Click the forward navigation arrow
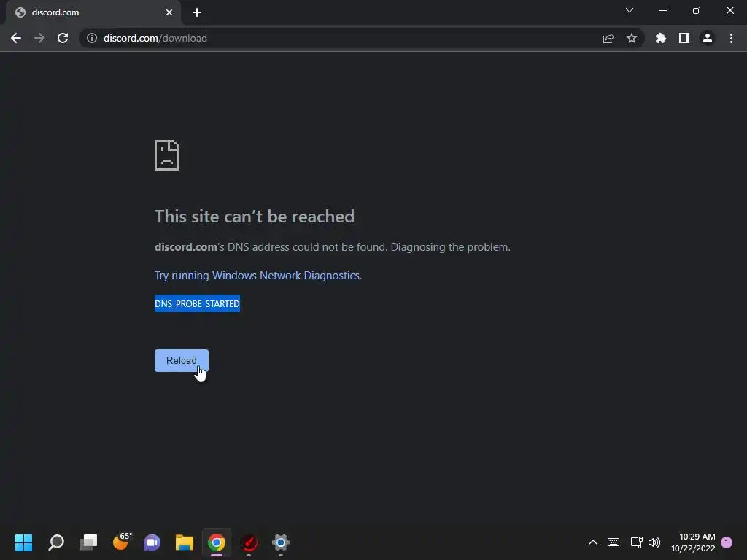747x560 pixels. point(39,38)
